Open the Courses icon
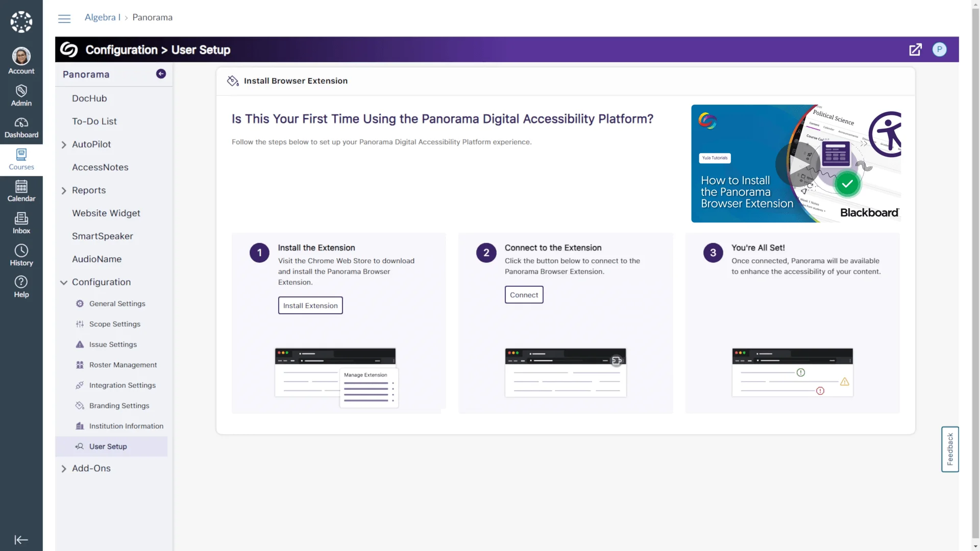 pos(21,155)
